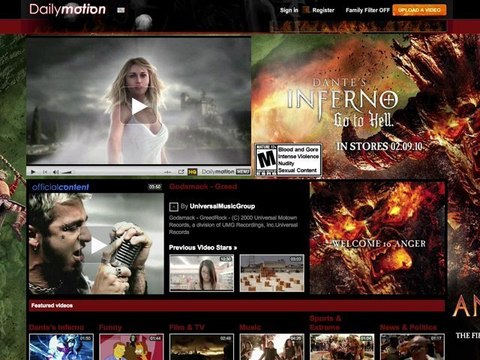This screenshot has height=360, width=480.
Task: Click the Upload a Video button
Action: coord(419,10)
